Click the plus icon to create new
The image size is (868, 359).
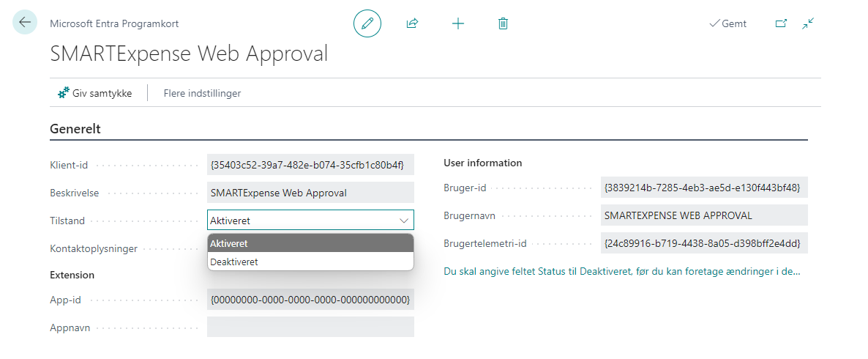458,23
